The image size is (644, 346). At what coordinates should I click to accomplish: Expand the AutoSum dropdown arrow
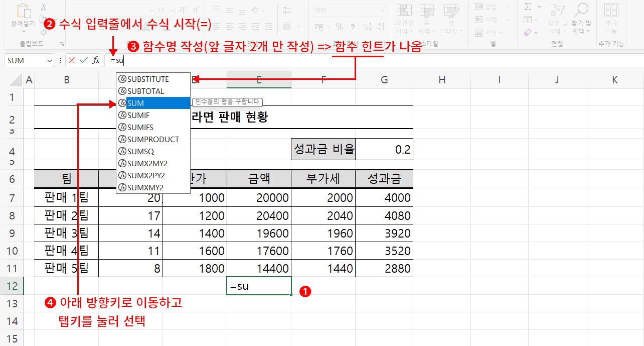click(539, 7)
